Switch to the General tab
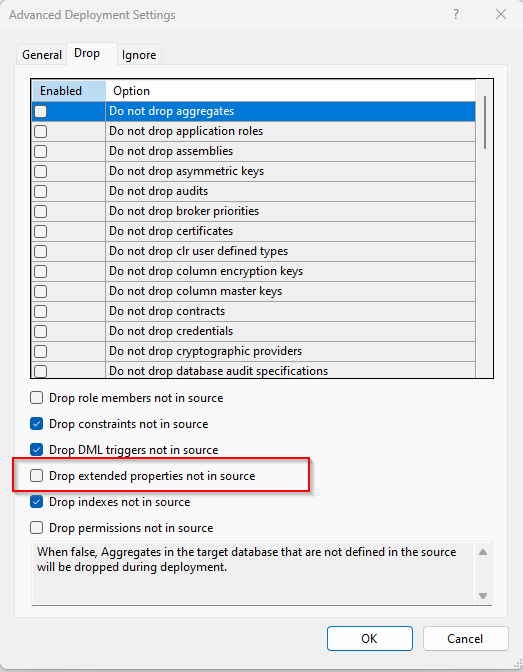The height and width of the screenshot is (672, 523). tap(42, 55)
